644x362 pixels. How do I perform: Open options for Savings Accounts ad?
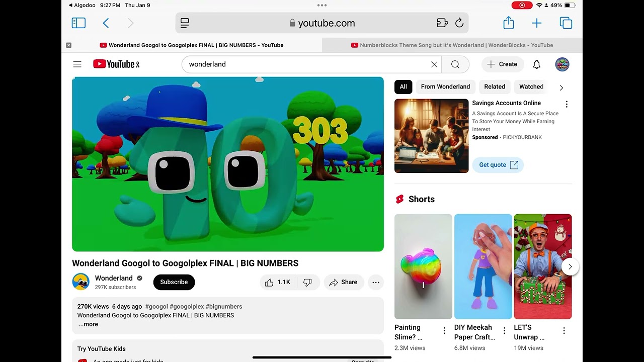567,104
